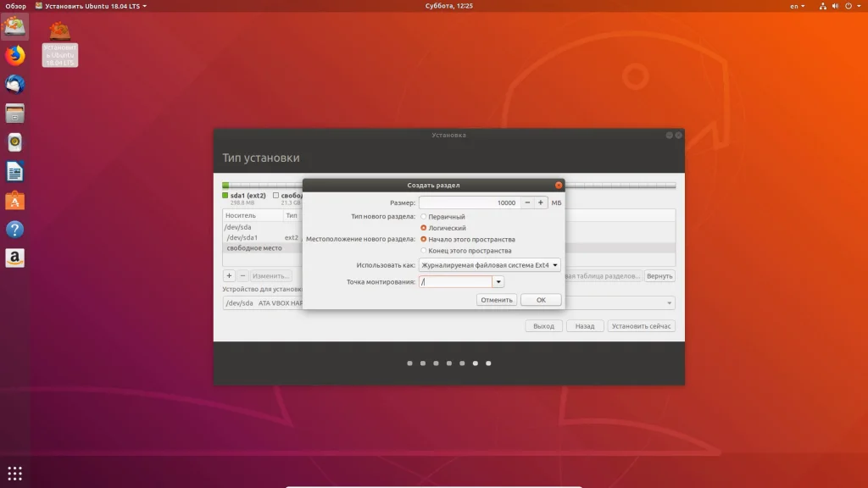Select the Первичный partition type
Image resolution: width=868 pixels, height=488 pixels.
[x=424, y=217]
